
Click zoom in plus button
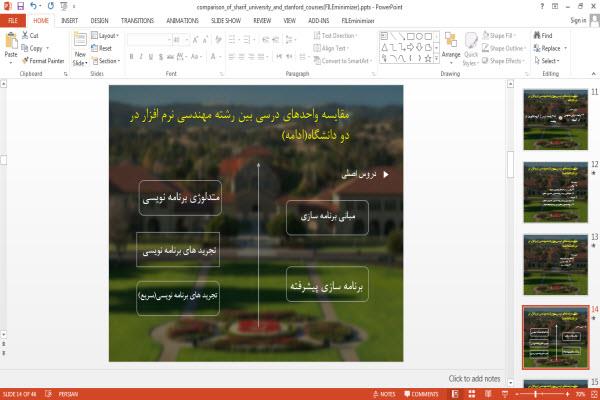pos(567,394)
